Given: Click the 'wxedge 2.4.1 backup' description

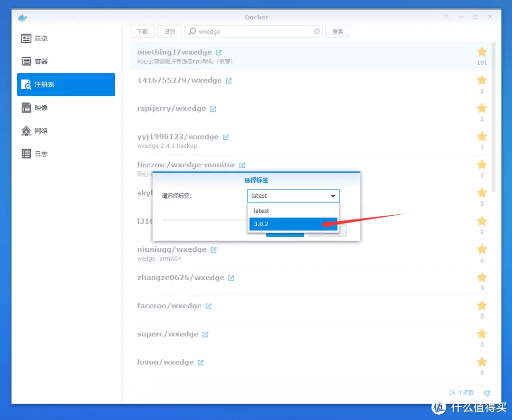Looking at the screenshot, I should click(x=167, y=146).
